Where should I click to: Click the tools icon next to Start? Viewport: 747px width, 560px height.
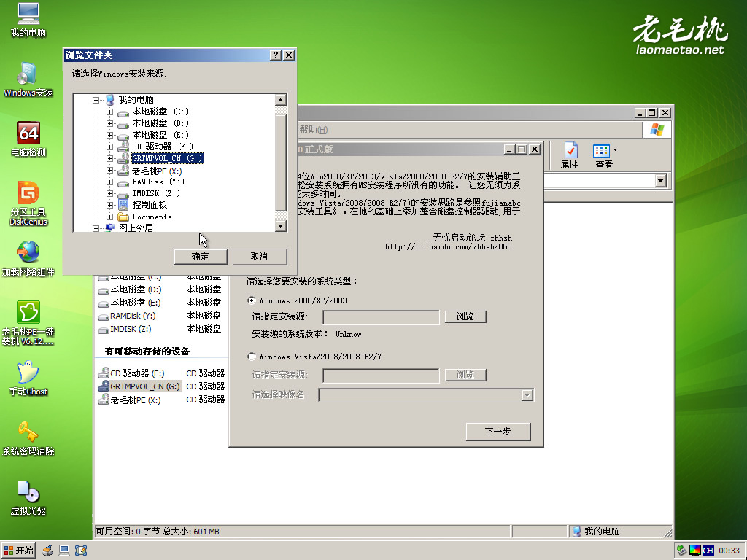pyautogui.click(x=47, y=551)
